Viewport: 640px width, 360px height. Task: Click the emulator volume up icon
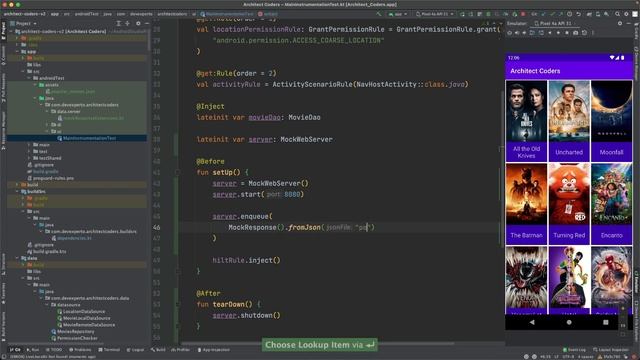(x=517, y=33)
